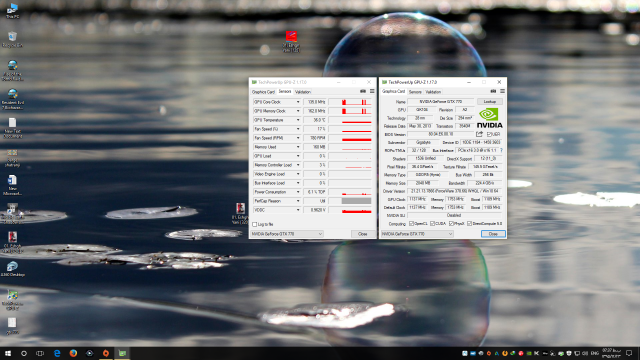Viewport: 640px width, 360px height.
Task: Click the Lookup button
Action: tap(490, 102)
